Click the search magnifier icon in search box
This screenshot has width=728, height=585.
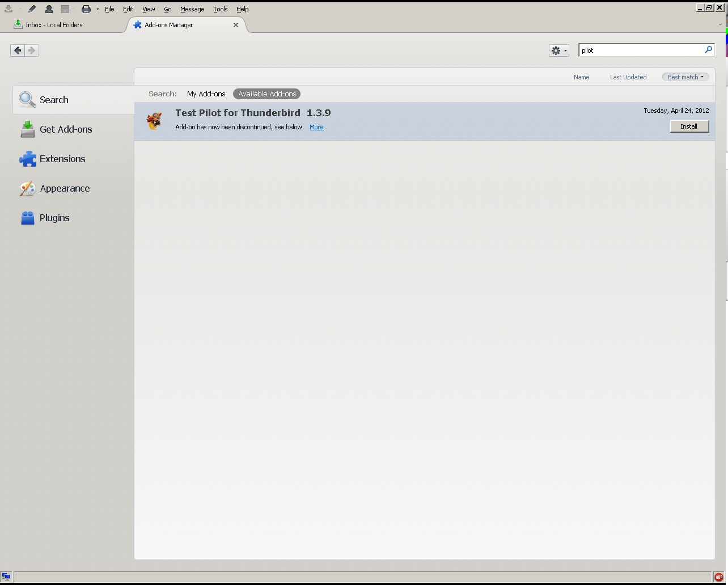click(x=708, y=50)
